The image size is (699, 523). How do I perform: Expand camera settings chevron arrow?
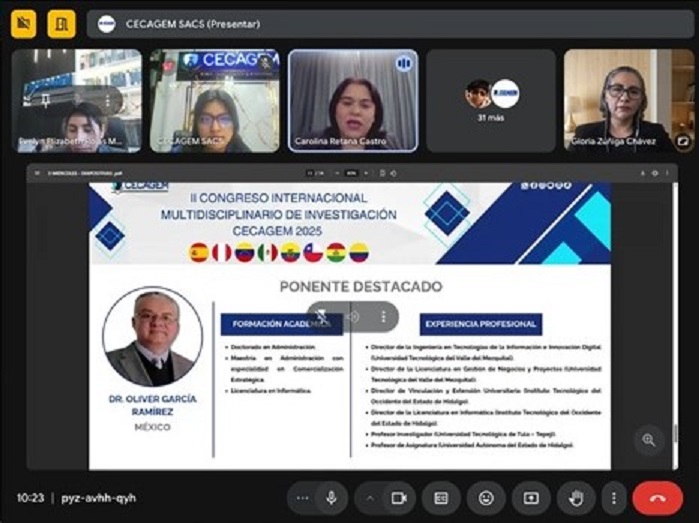[x=370, y=497]
